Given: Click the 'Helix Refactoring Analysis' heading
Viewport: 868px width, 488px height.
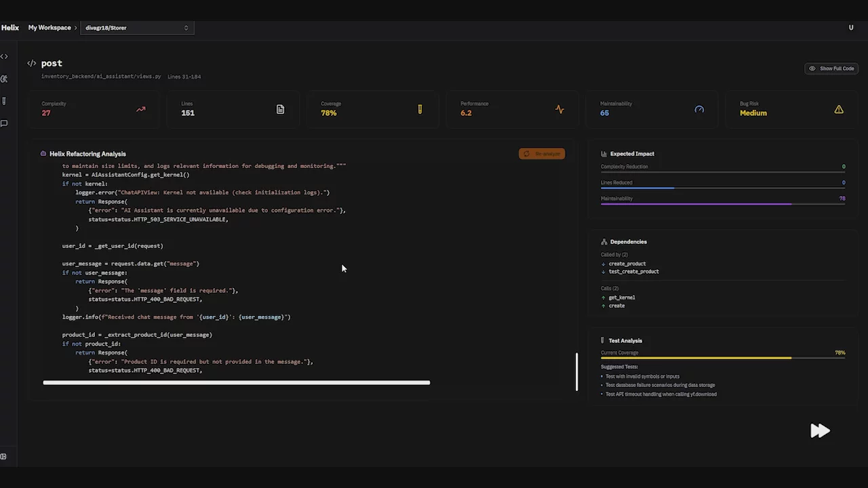Looking at the screenshot, I should [87, 154].
